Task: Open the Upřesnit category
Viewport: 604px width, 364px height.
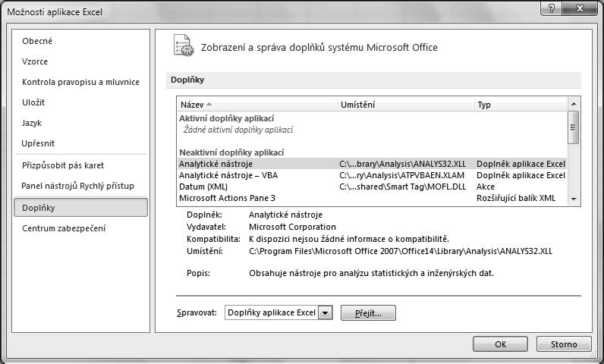Action: click(38, 143)
